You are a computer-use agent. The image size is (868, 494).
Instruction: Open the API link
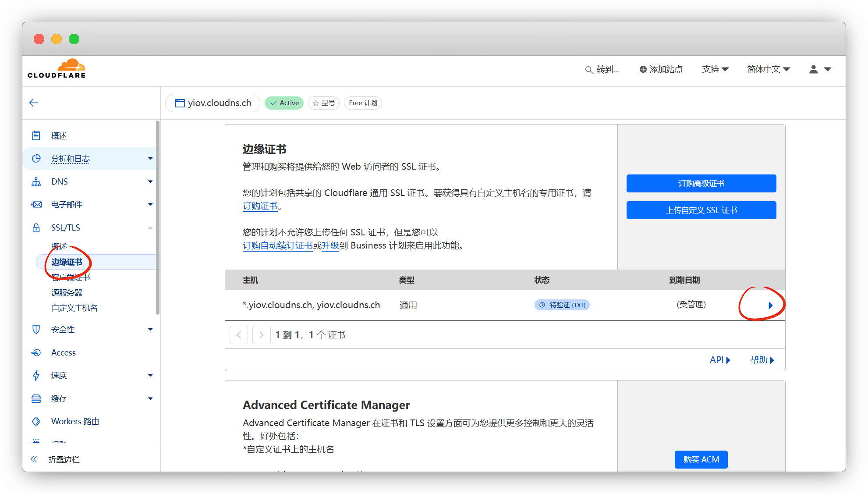tap(720, 360)
